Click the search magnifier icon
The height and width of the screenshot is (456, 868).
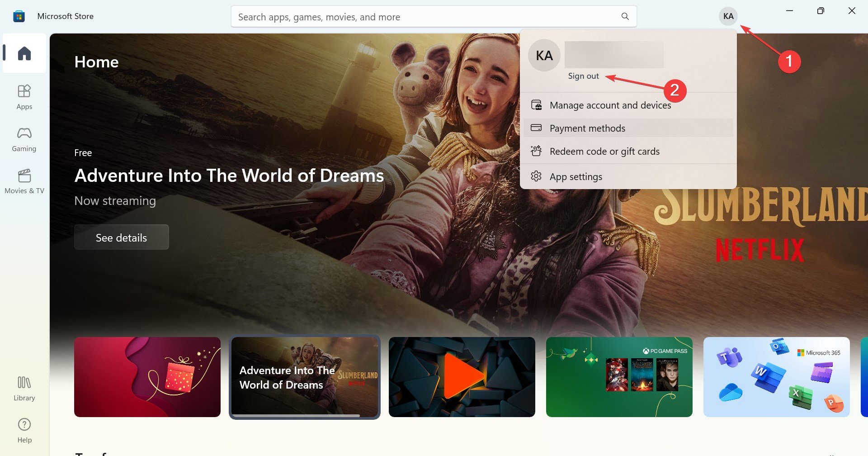pyautogui.click(x=625, y=17)
